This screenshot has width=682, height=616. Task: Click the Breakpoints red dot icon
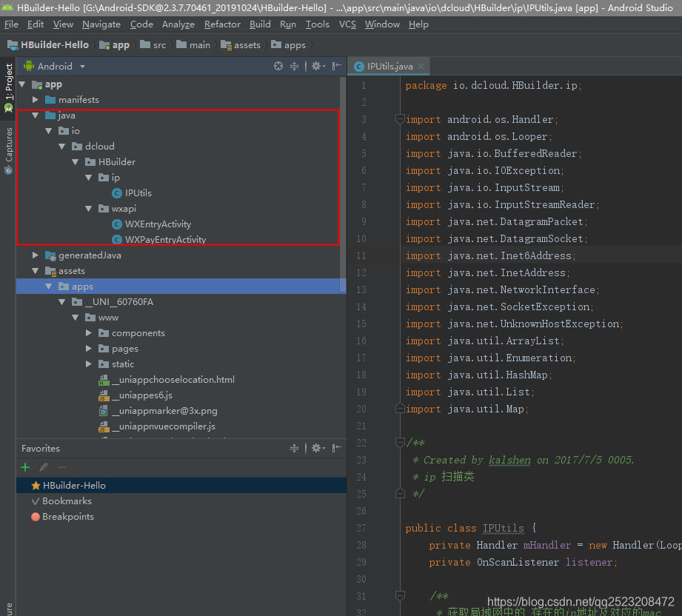pos(36,517)
